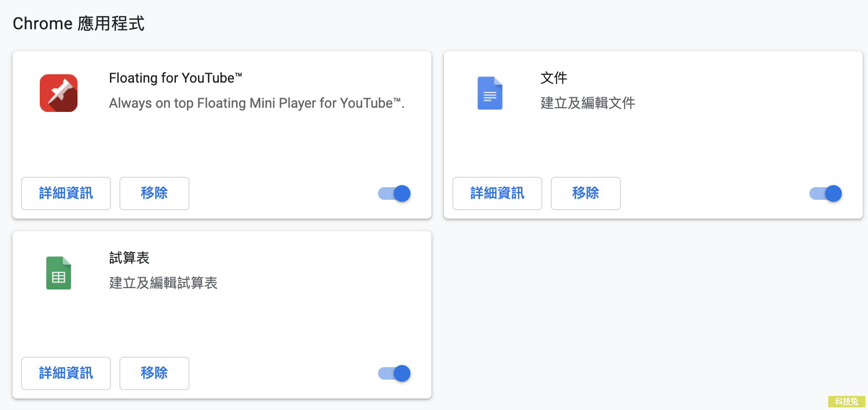This screenshot has height=410, width=868.
Task: Click the Always on top Floating Mini Player description
Action: (257, 103)
